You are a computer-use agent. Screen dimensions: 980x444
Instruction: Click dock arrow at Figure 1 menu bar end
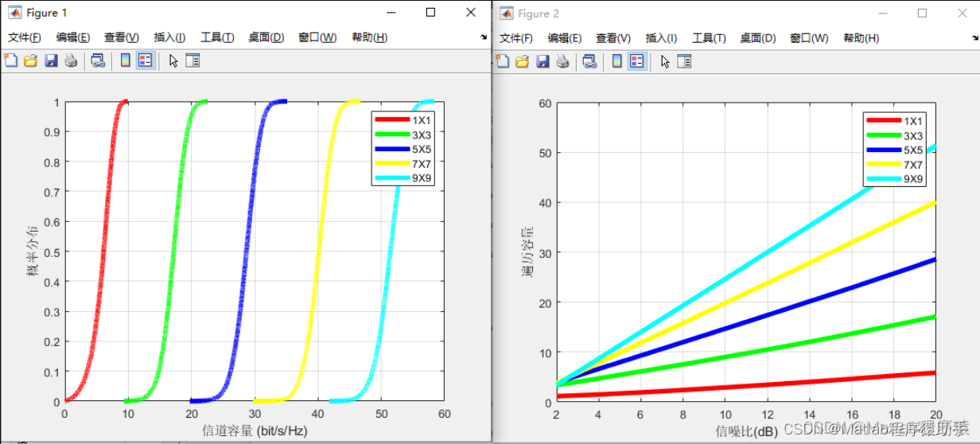click(x=484, y=37)
